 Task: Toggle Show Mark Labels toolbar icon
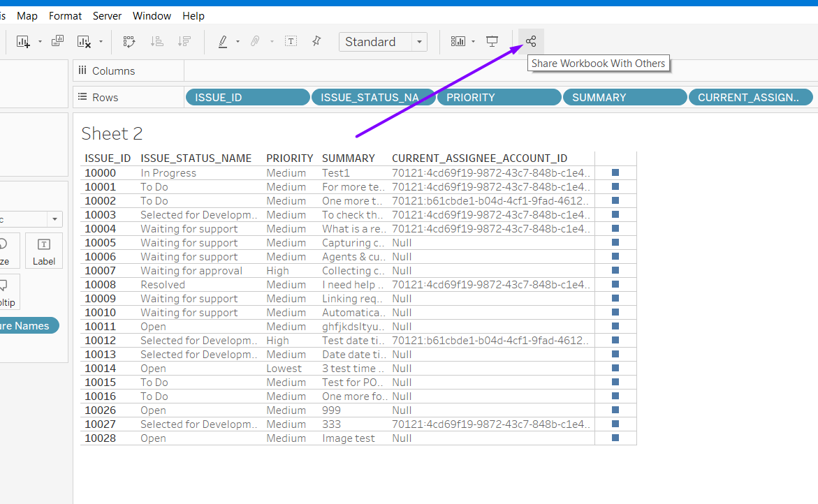point(291,42)
